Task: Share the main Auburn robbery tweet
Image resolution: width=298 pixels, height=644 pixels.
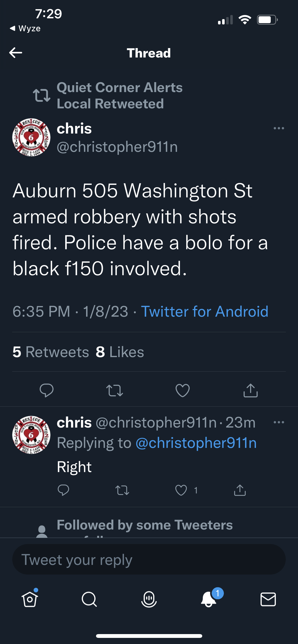Action: pos(251,390)
